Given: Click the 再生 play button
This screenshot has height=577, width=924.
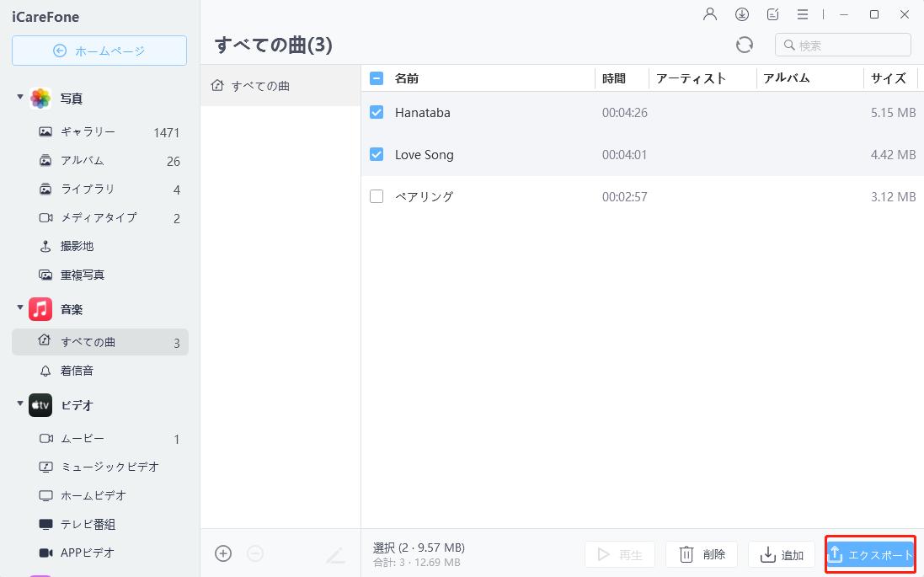Looking at the screenshot, I should [x=619, y=554].
